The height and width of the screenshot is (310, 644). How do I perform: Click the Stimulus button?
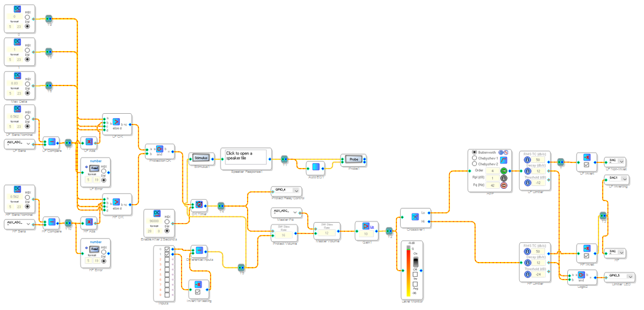(201, 158)
